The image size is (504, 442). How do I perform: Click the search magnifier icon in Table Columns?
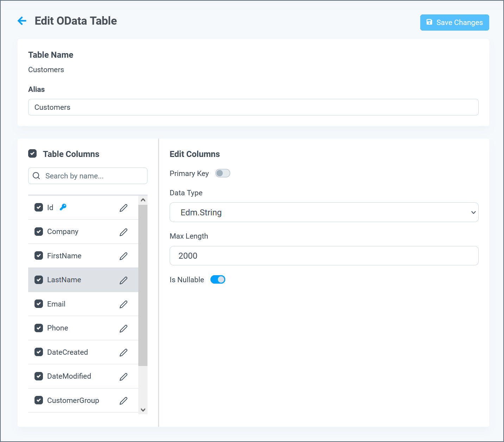pyautogui.click(x=36, y=176)
